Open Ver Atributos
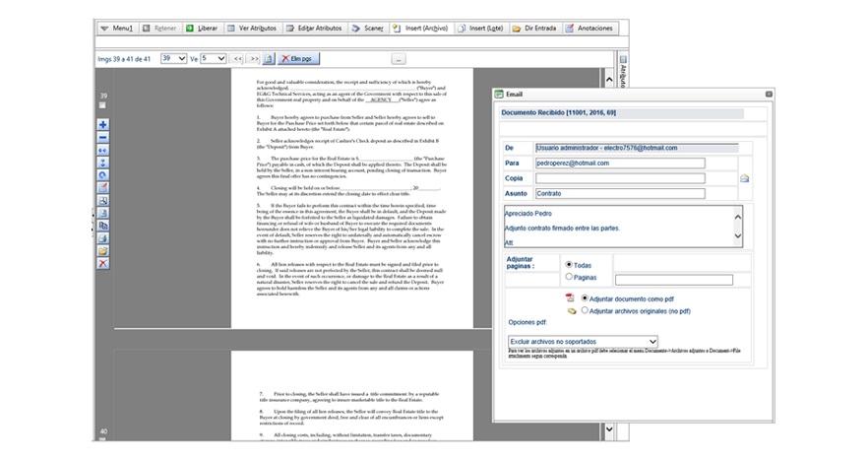 pos(252,29)
